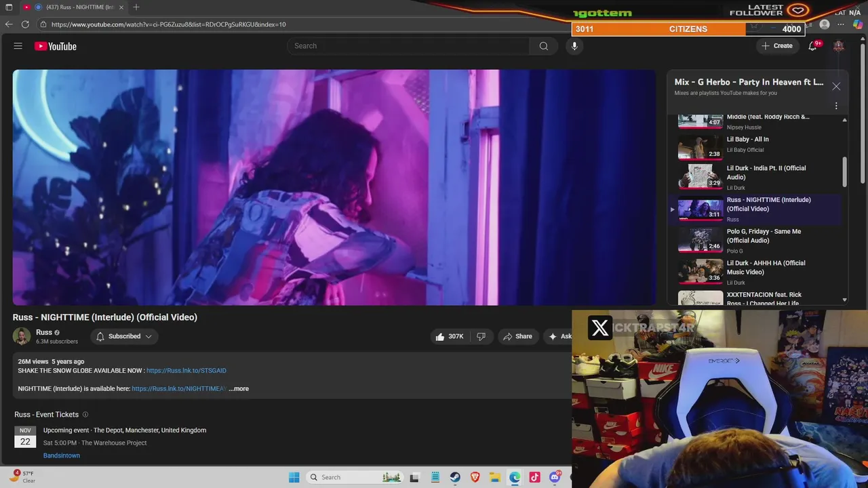
Task: Click the search magnifier button
Action: (x=544, y=46)
